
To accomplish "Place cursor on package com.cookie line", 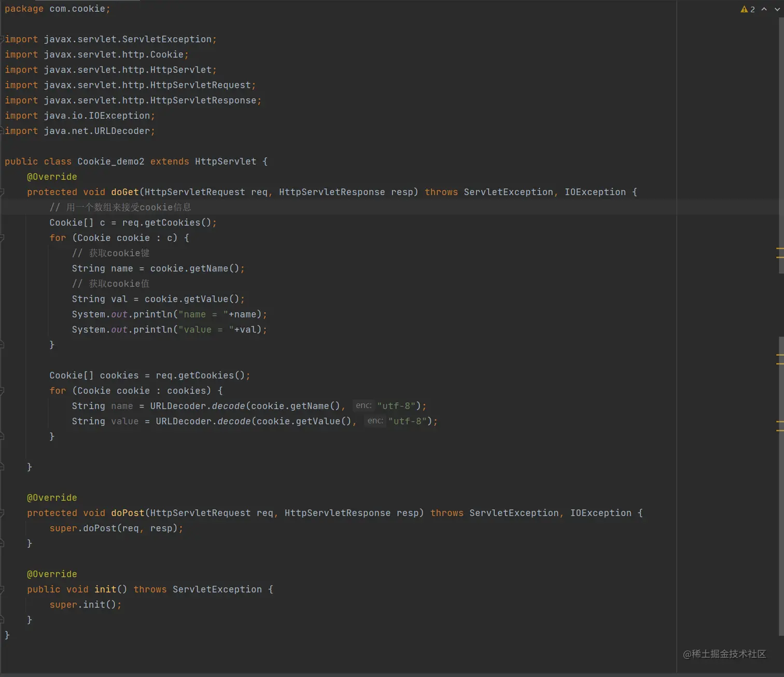I will 58,9.
